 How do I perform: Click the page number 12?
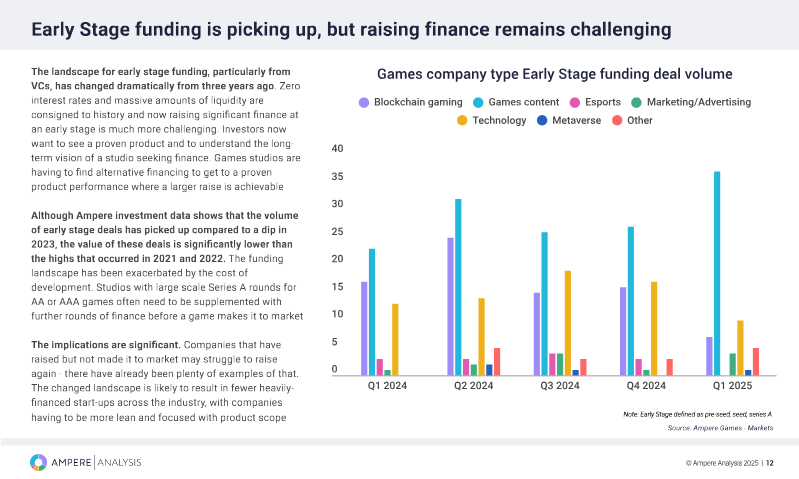[769, 463]
